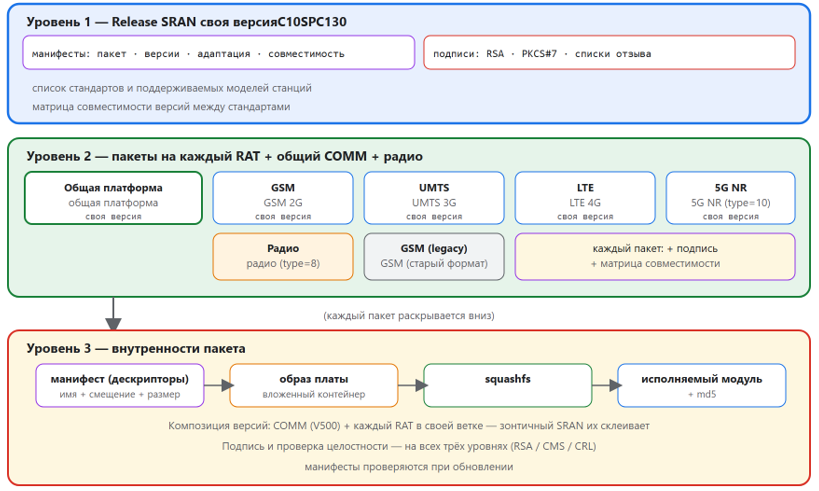
Task: Select the манифест (дескрипторы) block
Action: point(120,385)
